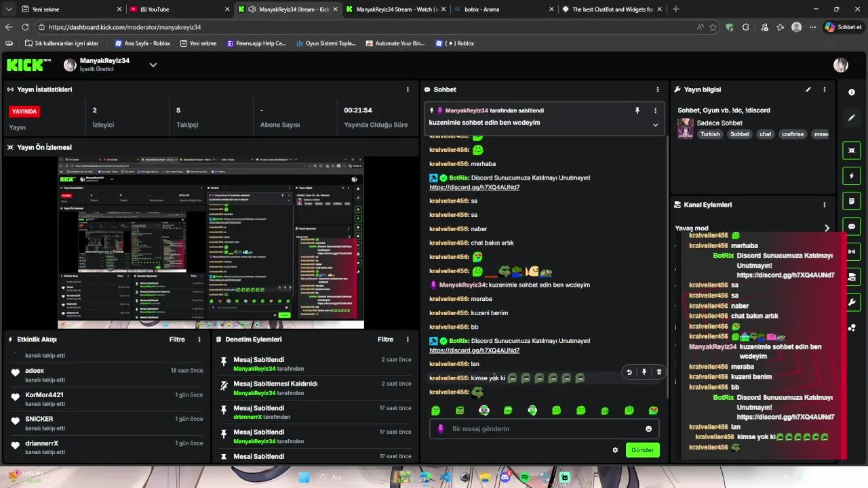
Task: Click the 'Mesaj Sabitlemesi Kaldırıldı' log entry
Action: click(315, 388)
